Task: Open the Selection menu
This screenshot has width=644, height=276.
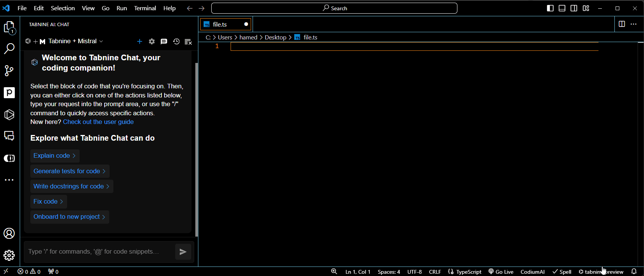Action: [63, 8]
